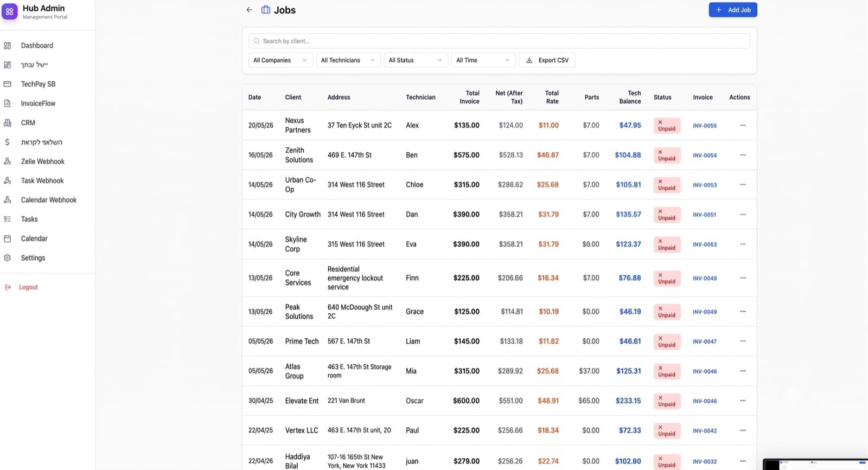This screenshot has width=868, height=470.
Task: Click the Settings gear icon
Action: tap(7, 258)
